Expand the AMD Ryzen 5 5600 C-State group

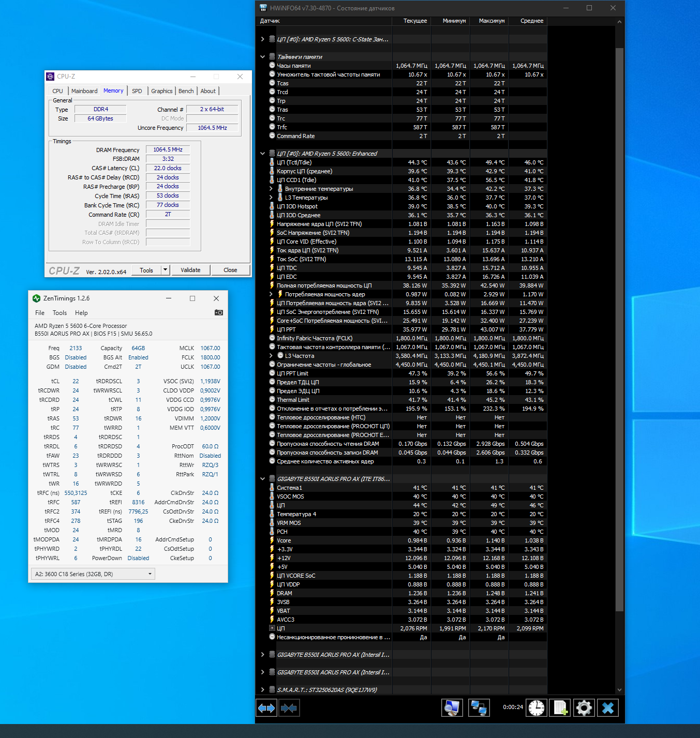click(x=263, y=39)
